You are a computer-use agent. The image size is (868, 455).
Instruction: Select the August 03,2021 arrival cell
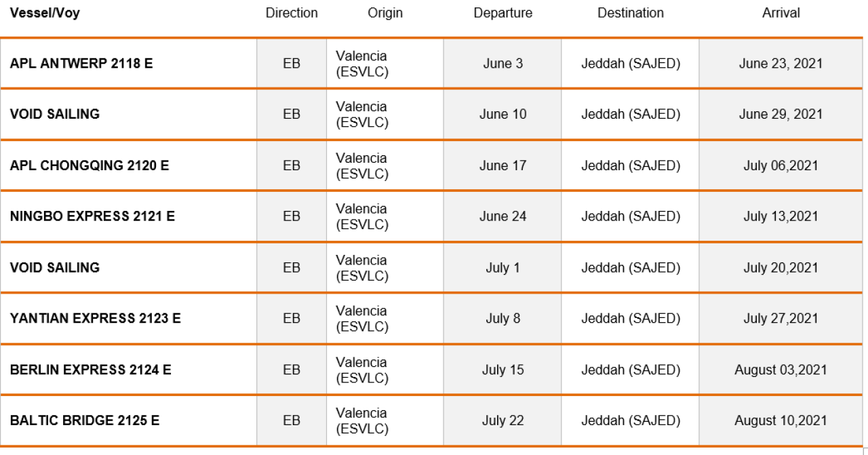[x=781, y=370]
